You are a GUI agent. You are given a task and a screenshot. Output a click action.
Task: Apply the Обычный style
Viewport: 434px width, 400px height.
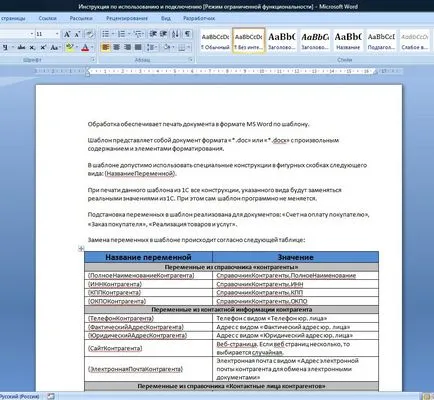tap(215, 40)
